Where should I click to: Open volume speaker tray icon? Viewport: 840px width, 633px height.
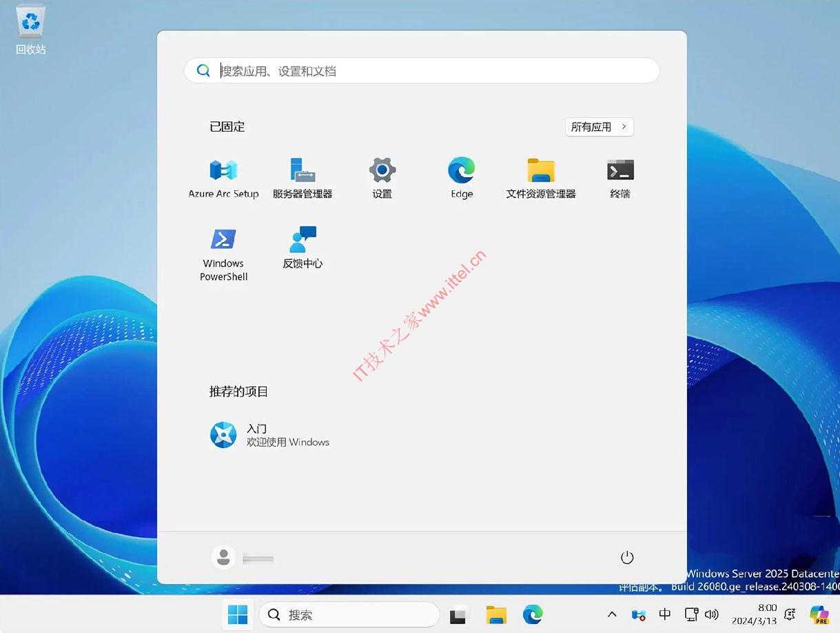[712, 614]
